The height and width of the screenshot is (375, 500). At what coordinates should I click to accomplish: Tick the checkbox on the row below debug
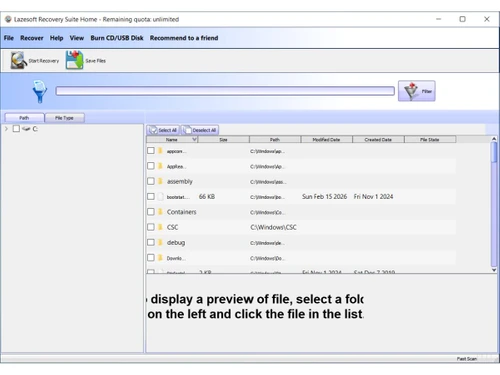pos(151,258)
